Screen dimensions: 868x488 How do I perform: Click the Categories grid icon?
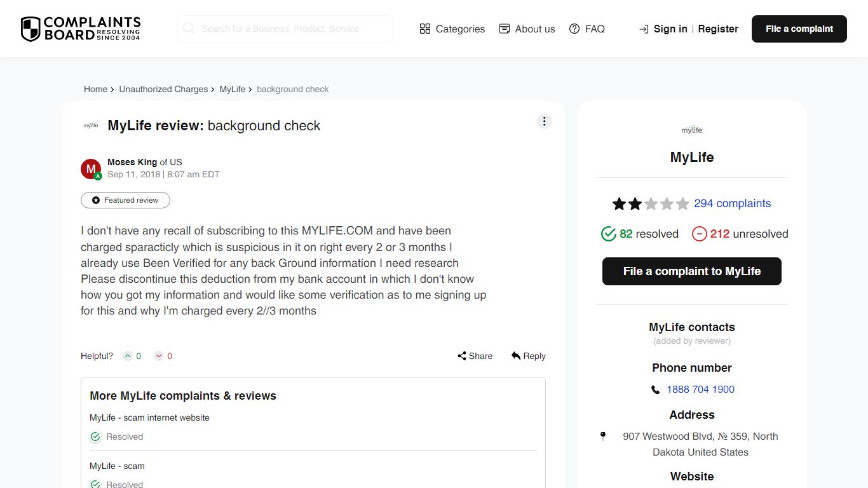coord(425,29)
